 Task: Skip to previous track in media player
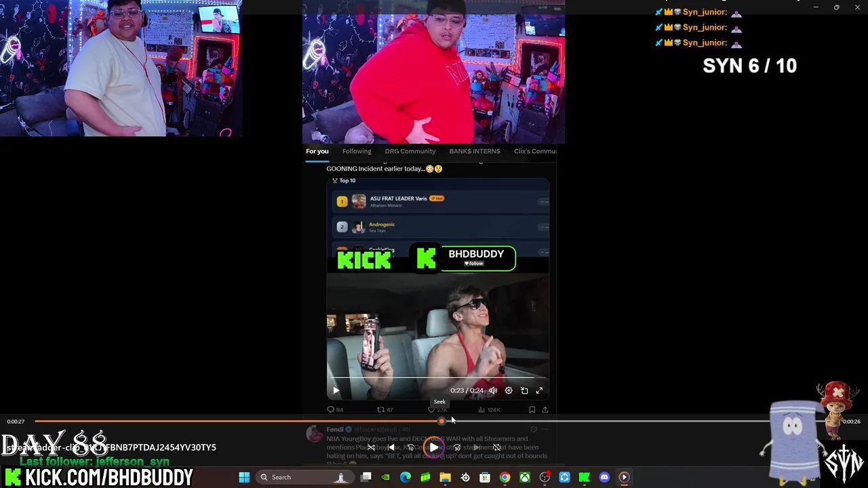pos(391,447)
